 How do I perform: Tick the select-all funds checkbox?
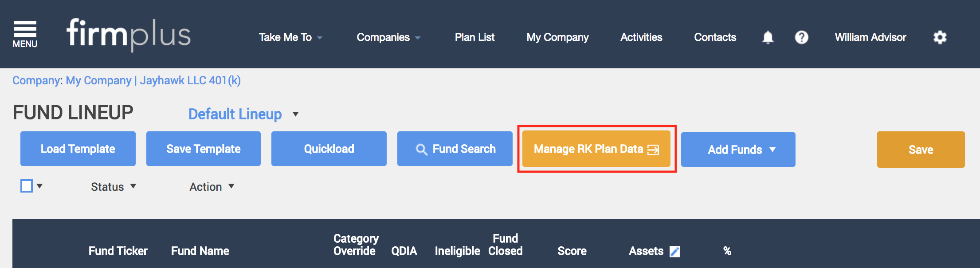tap(27, 186)
